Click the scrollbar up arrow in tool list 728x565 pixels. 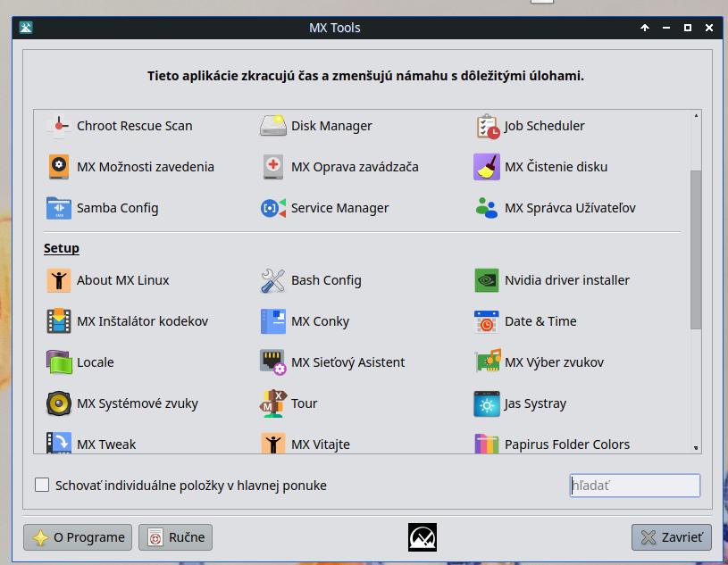(x=696, y=115)
